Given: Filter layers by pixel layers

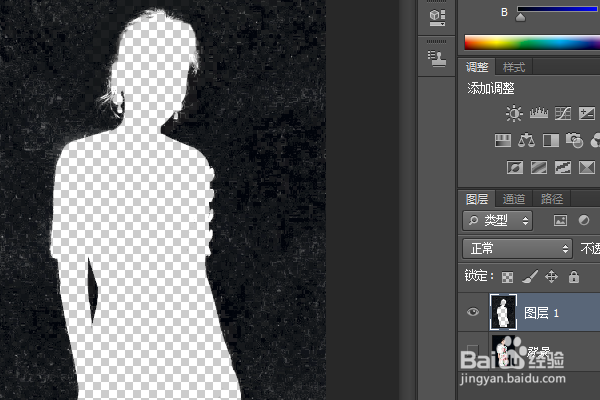Looking at the screenshot, I should [560, 220].
